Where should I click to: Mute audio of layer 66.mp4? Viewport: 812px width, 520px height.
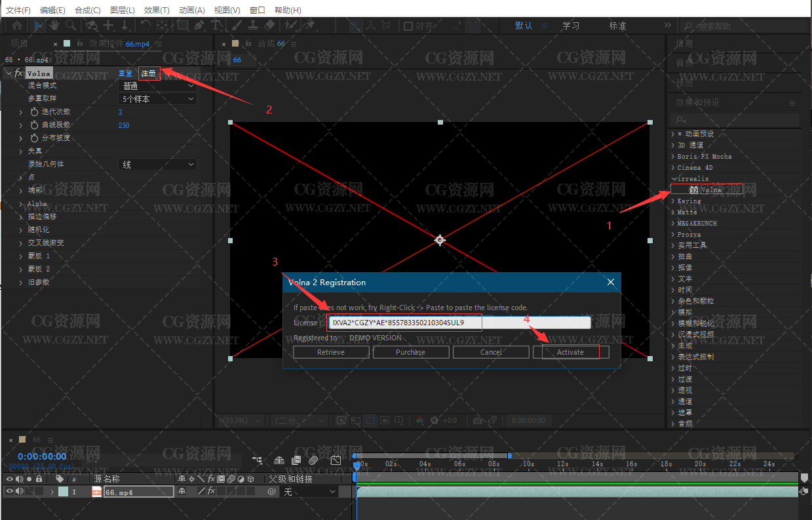pos(19,492)
